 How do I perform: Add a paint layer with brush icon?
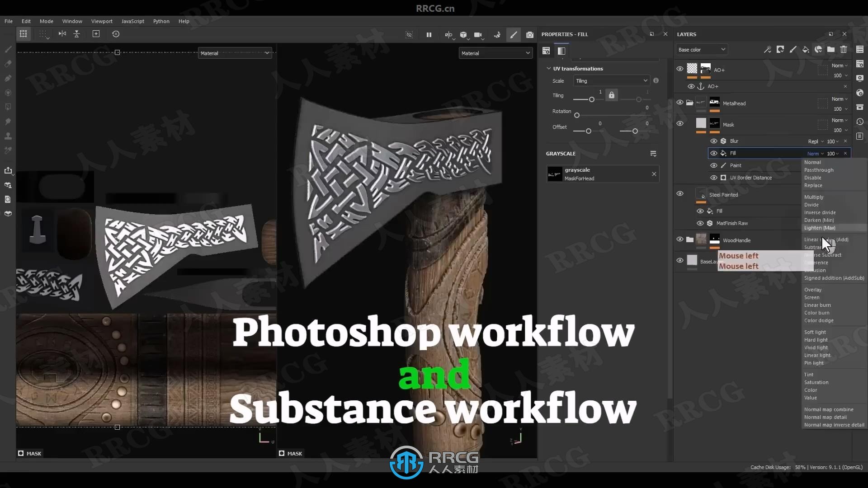(793, 49)
